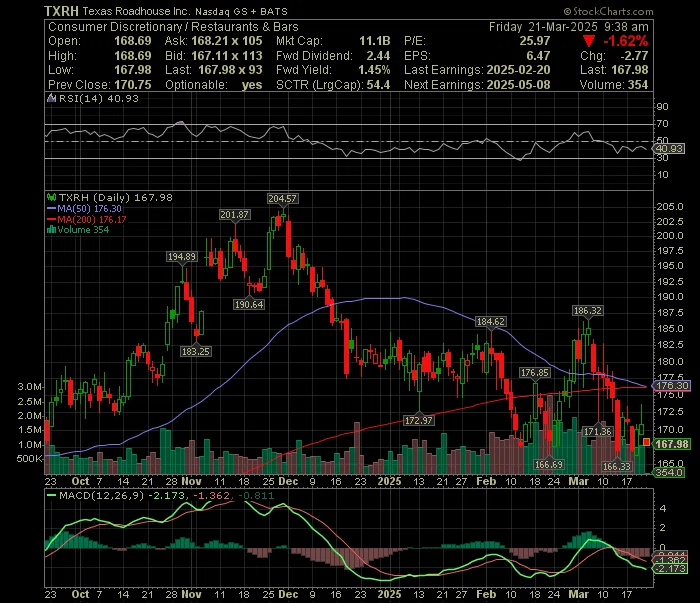Click the Last quote 167.98 x 93

point(230,70)
